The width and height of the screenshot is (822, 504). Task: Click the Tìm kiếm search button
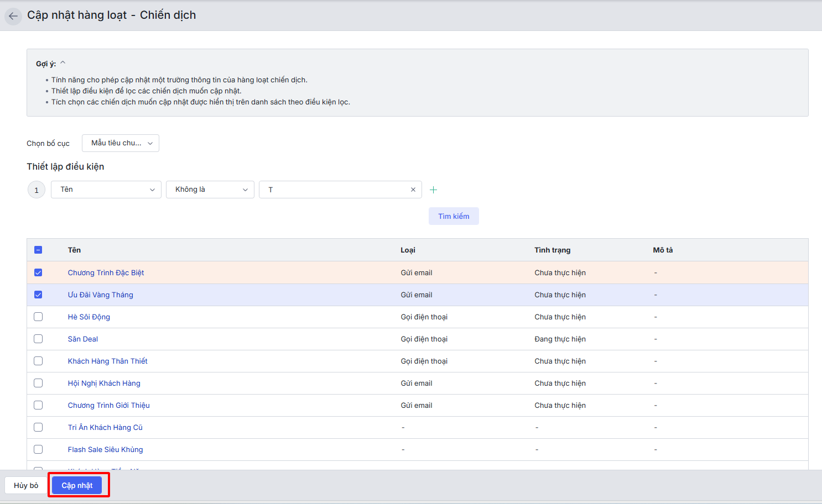pyautogui.click(x=454, y=216)
